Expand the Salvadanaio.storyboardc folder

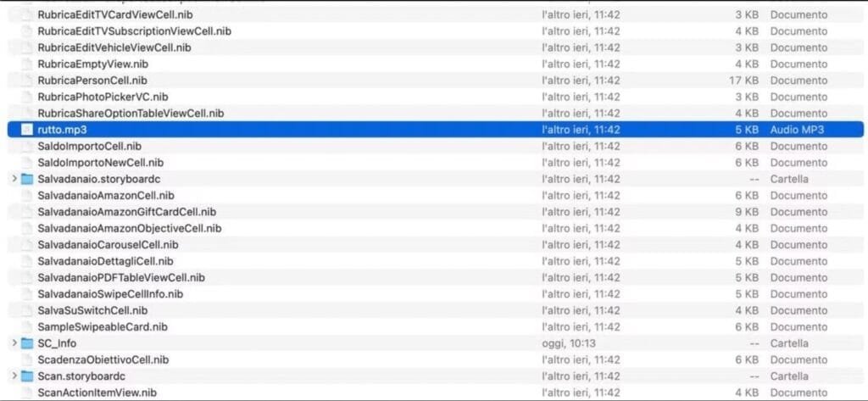click(x=14, y=179)
